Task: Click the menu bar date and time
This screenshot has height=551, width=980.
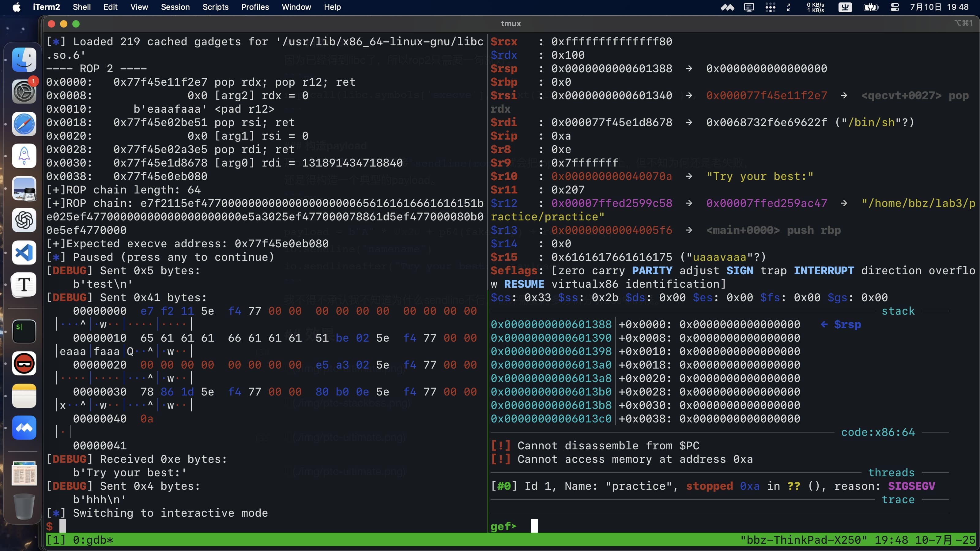Action: (939, 7)
